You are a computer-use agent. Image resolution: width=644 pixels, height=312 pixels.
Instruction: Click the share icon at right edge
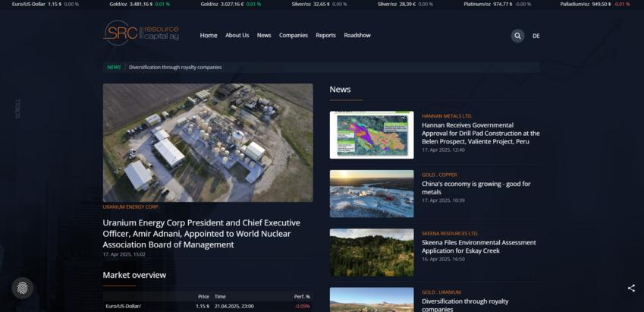click(631, 288)
